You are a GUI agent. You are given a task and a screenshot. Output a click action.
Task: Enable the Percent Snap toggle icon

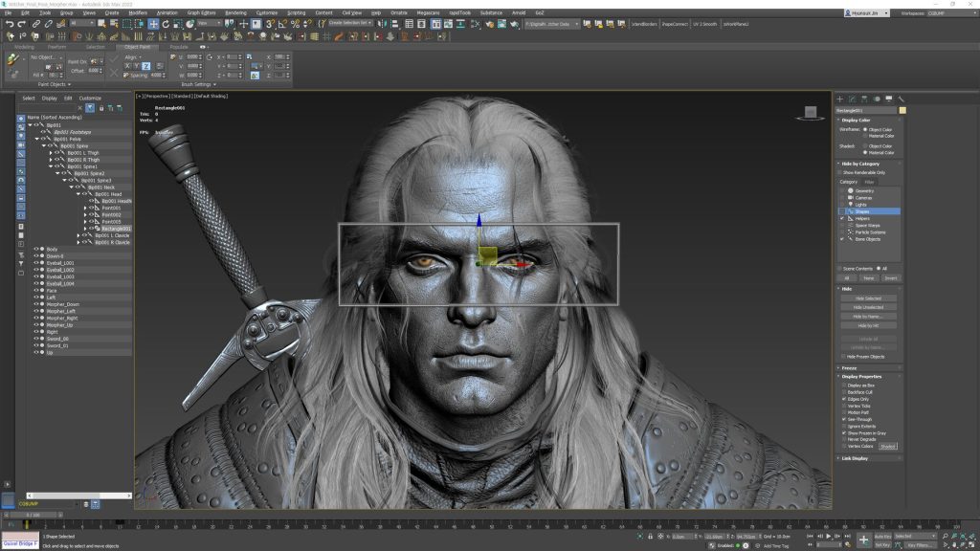[x=295, y=24]
